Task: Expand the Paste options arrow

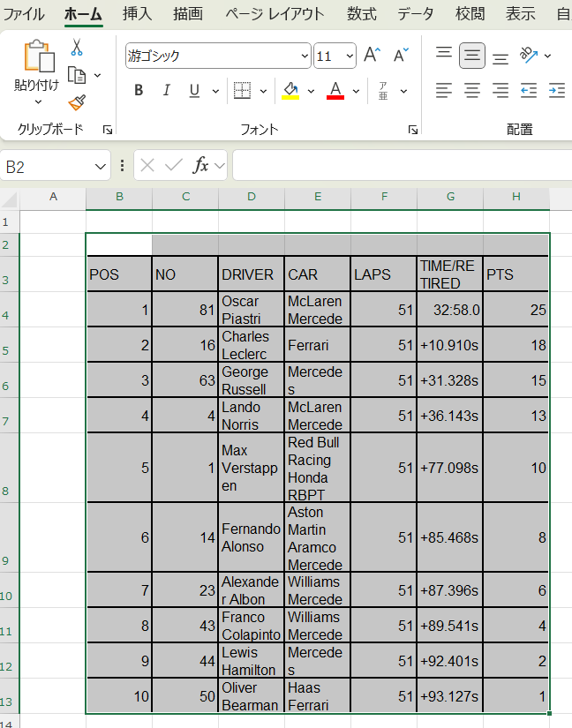Action: point(39,101)
